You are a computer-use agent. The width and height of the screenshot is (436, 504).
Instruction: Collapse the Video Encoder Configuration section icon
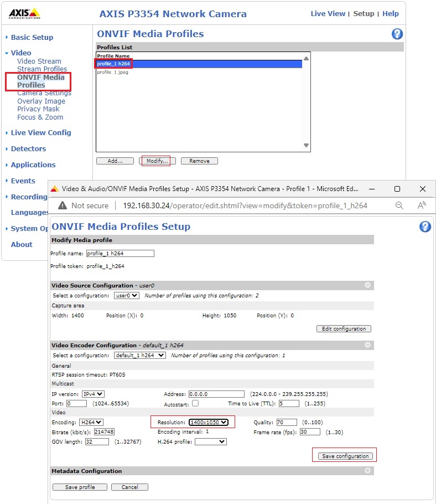367,345
